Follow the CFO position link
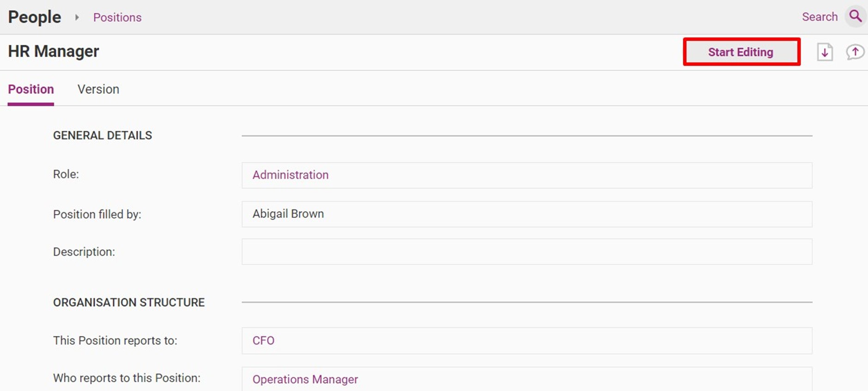This screenshot has width=868, height=391. point(263,341)
